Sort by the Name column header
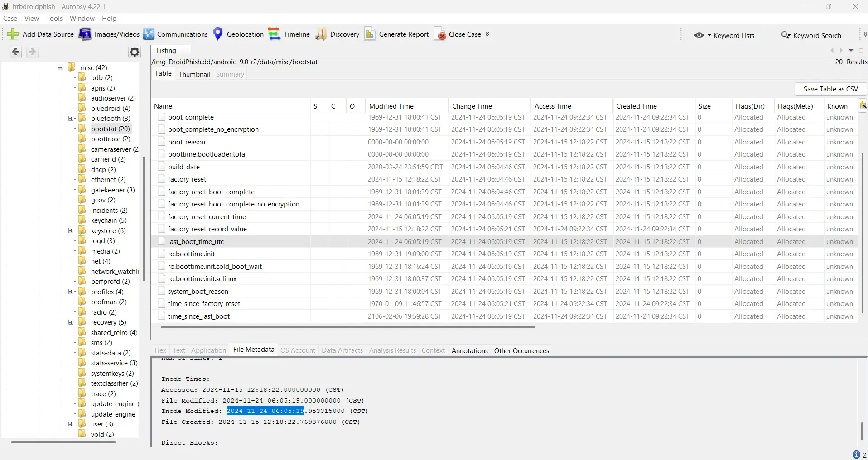868x460 pixels. pyautogui.click(x=231, y=106)
